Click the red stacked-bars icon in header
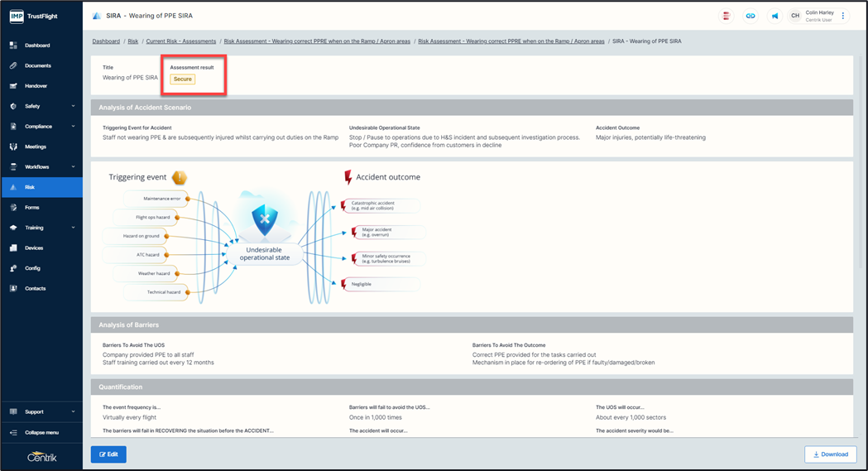 point(727,16)
